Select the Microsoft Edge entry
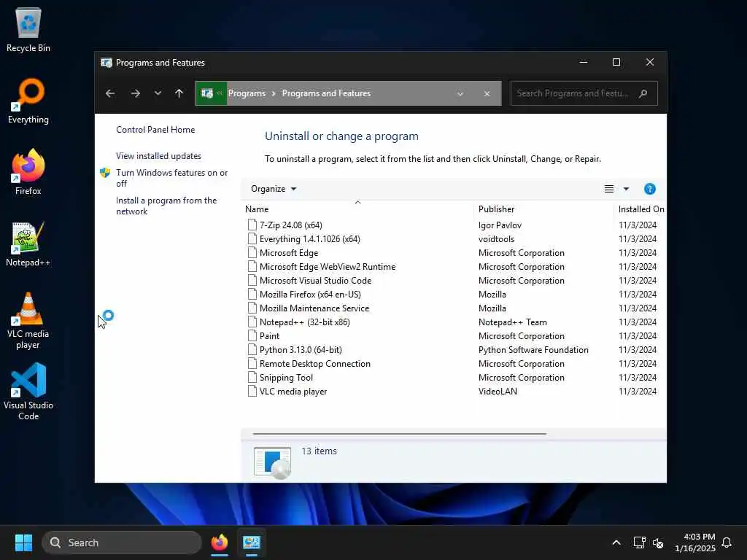The width and height of the screenshot is (747, 560). tap(289, 253)
